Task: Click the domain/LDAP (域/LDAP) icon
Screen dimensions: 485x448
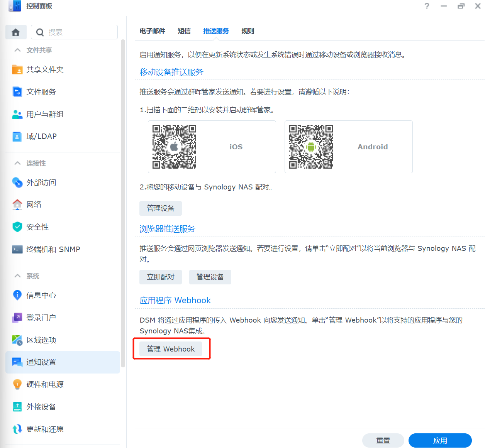Action: tap(17, 137)
